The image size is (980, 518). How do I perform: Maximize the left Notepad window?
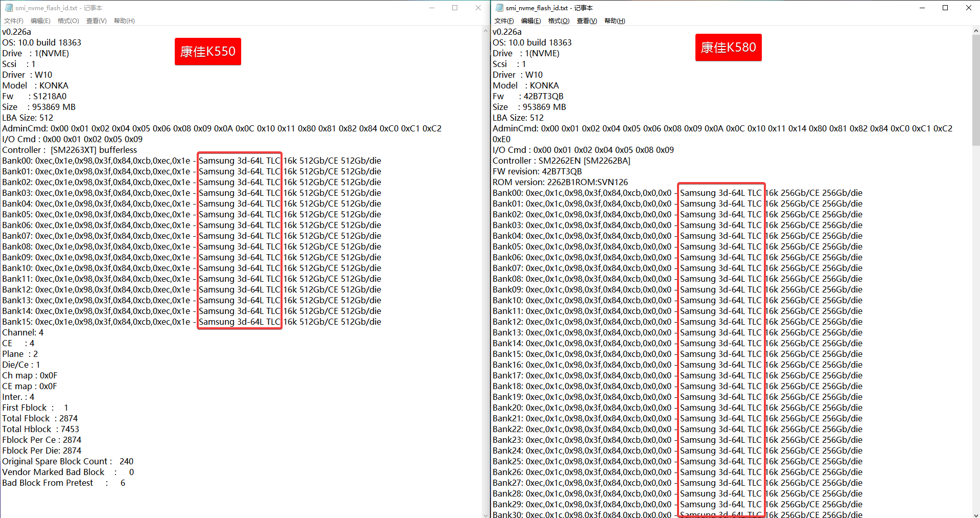tap(455, 8)
